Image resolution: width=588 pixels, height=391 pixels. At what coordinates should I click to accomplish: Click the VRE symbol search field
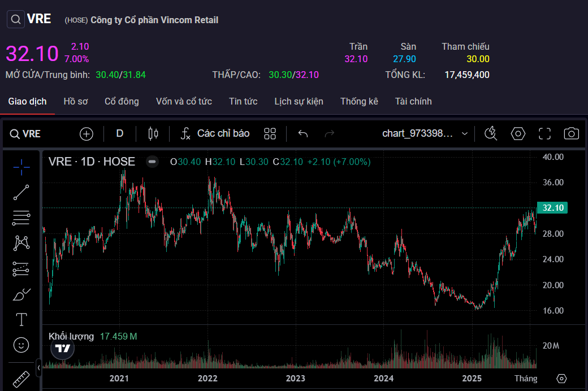click(x=26, y=133)
